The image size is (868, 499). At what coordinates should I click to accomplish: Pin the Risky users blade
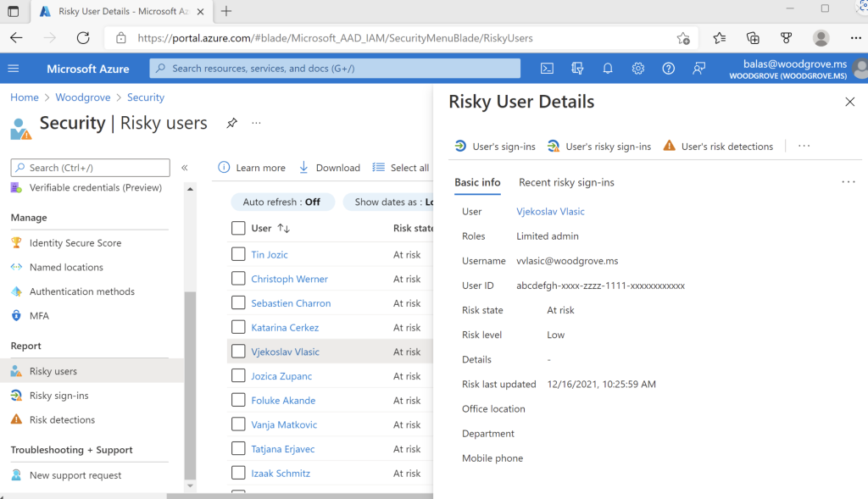coord(232,123)
